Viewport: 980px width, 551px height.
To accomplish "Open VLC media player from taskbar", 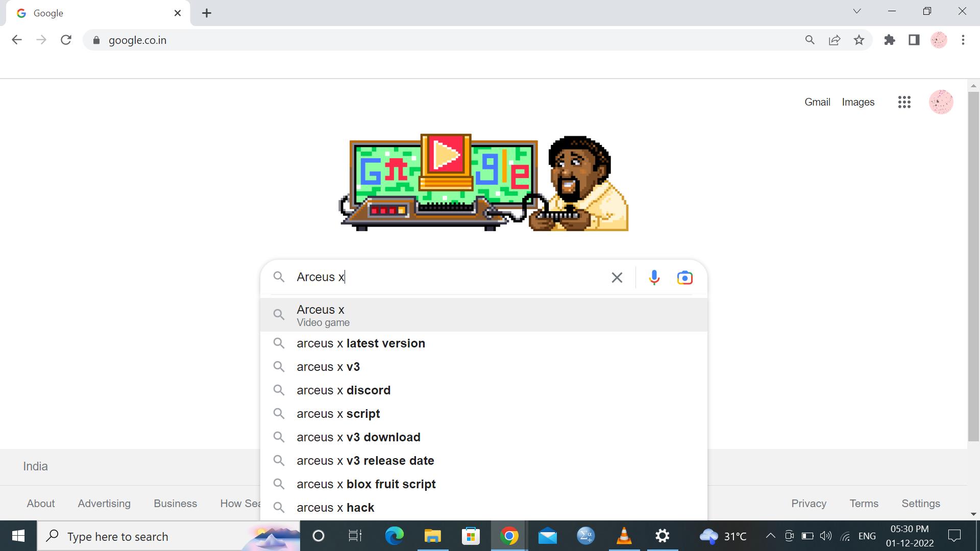I will coord(624,536).
